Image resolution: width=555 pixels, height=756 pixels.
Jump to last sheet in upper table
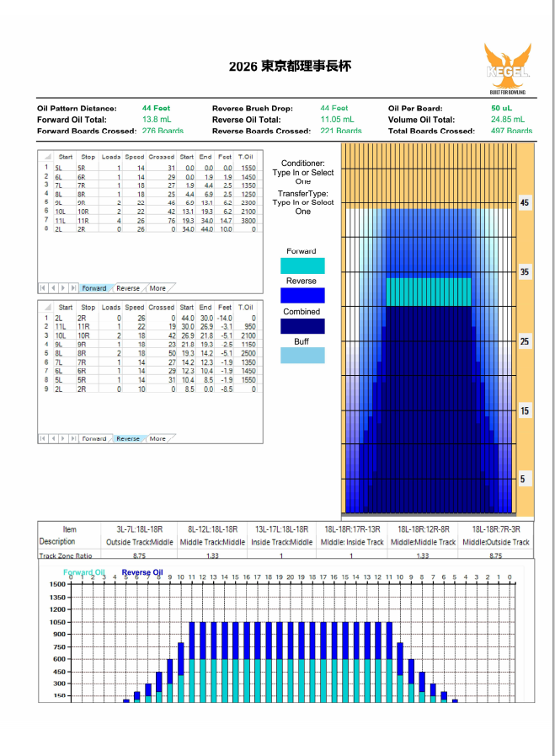(72, 288)
